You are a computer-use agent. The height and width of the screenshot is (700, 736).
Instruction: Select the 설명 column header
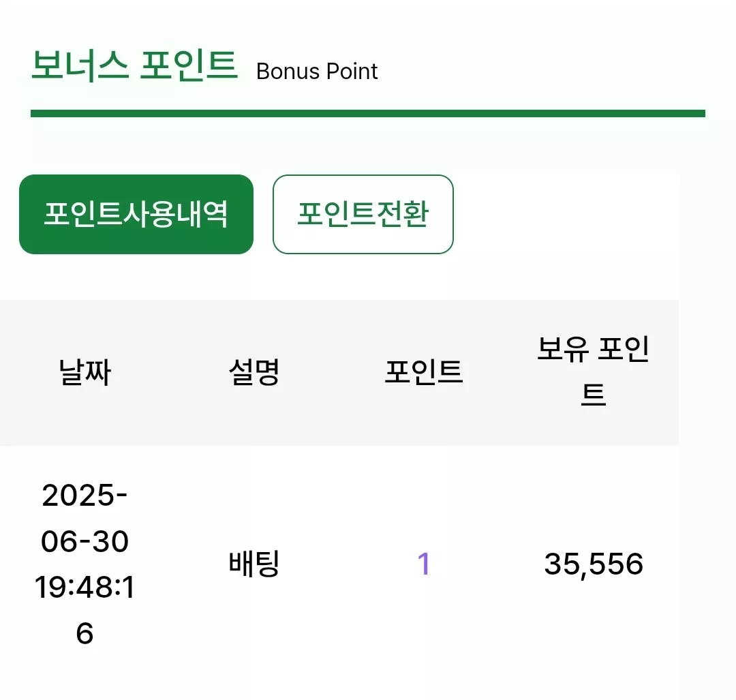coord(254,372)
